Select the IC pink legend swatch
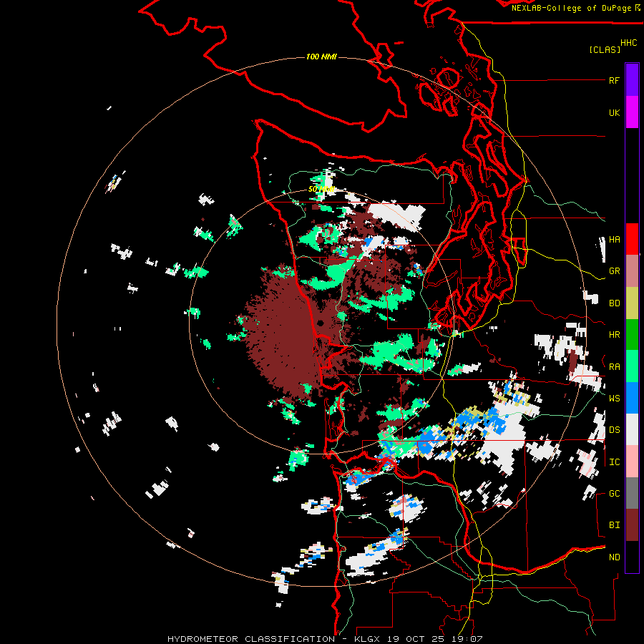644x644 pixels. coord(632,462)
